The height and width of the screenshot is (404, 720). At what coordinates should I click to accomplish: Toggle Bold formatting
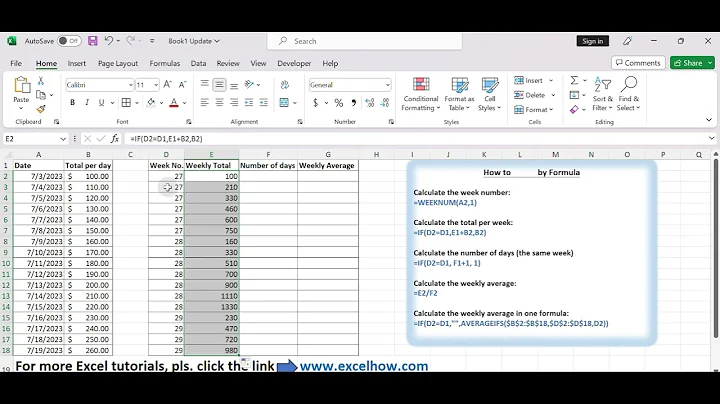point(72,102)
